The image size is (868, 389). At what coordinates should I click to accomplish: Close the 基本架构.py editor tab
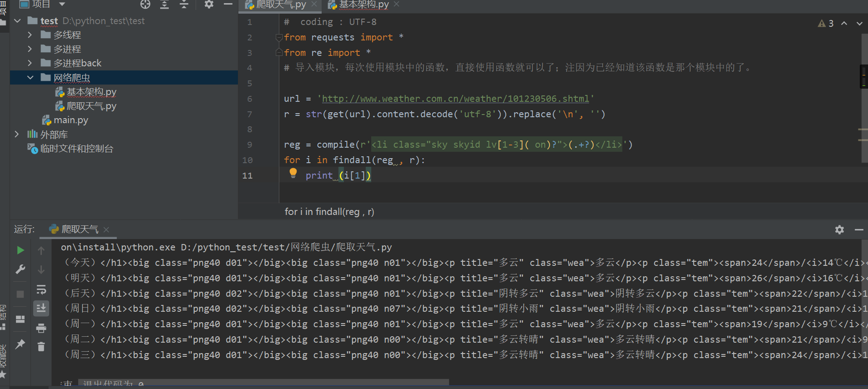pos(396,5)
